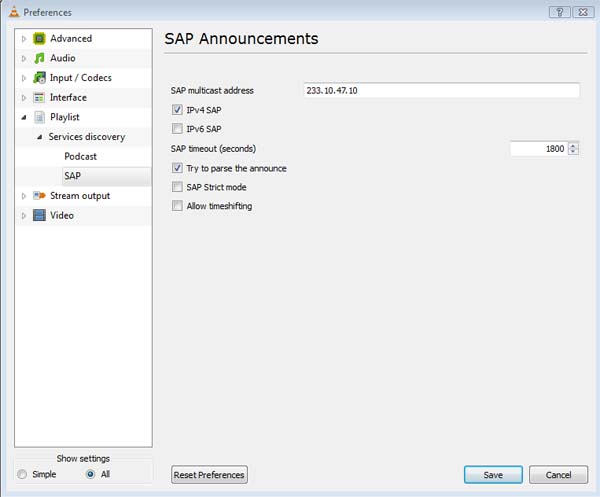Viewport: 600px width, 497px height.
Task: Click the Video screen icon
Action: (39, 215)
